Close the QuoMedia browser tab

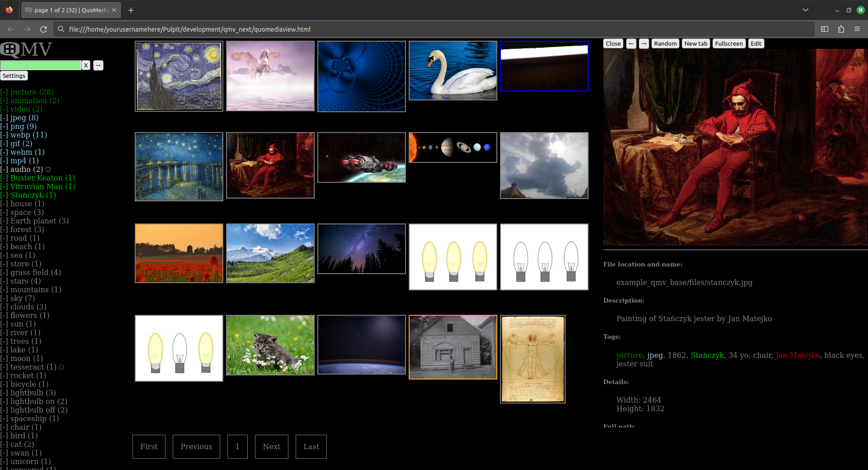click(114, 10)
